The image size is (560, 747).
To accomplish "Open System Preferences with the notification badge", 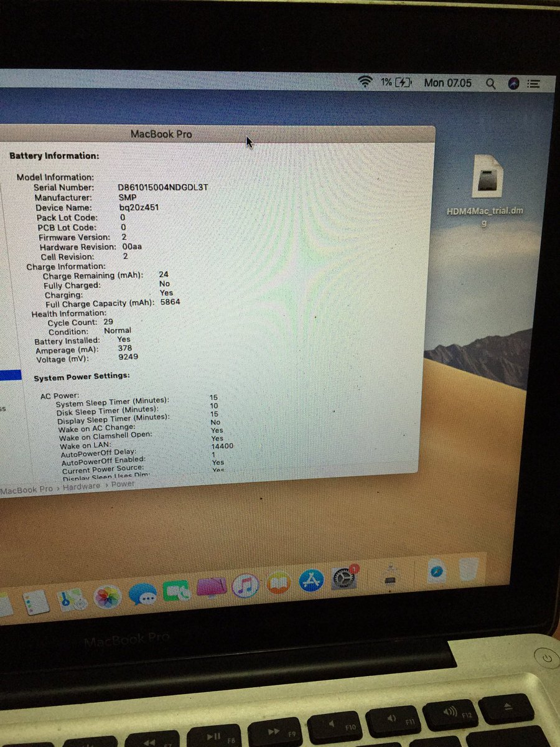I will click(343, 579).
